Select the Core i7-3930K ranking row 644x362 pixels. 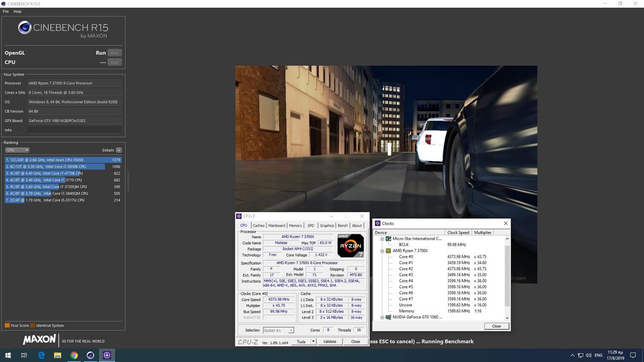click(63, 166)
